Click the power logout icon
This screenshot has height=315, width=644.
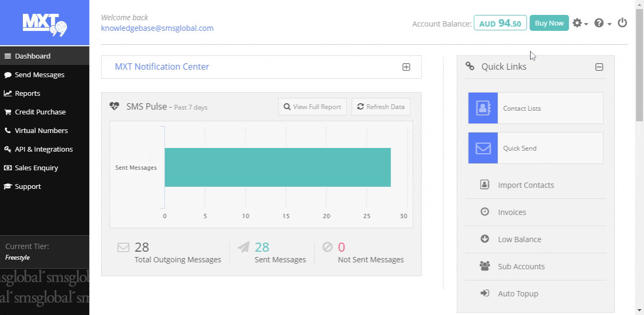coord(622,23)
